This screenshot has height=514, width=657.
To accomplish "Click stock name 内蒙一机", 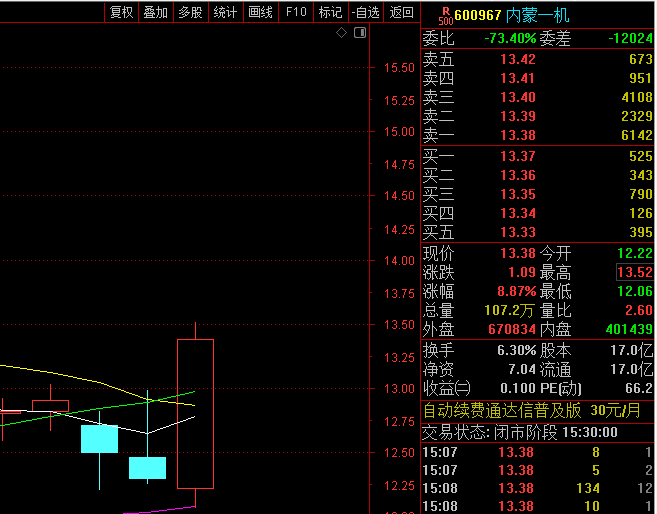I will tap(538, 15).
